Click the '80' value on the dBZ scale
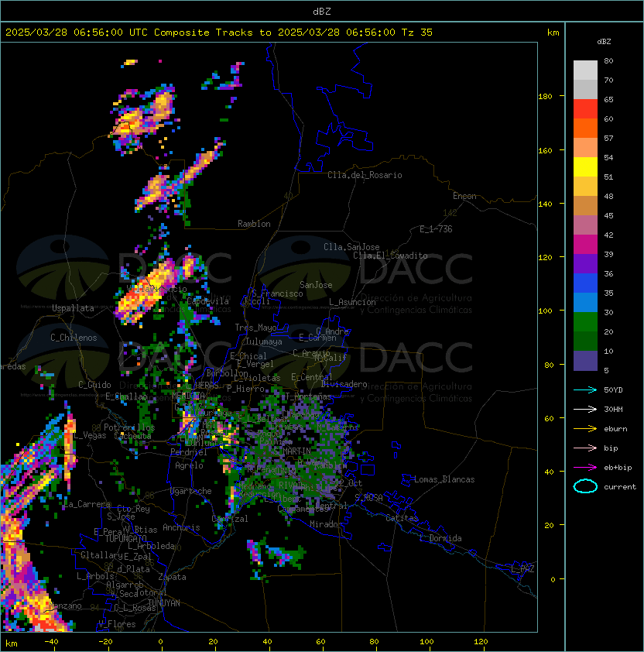 pos(608,60)
